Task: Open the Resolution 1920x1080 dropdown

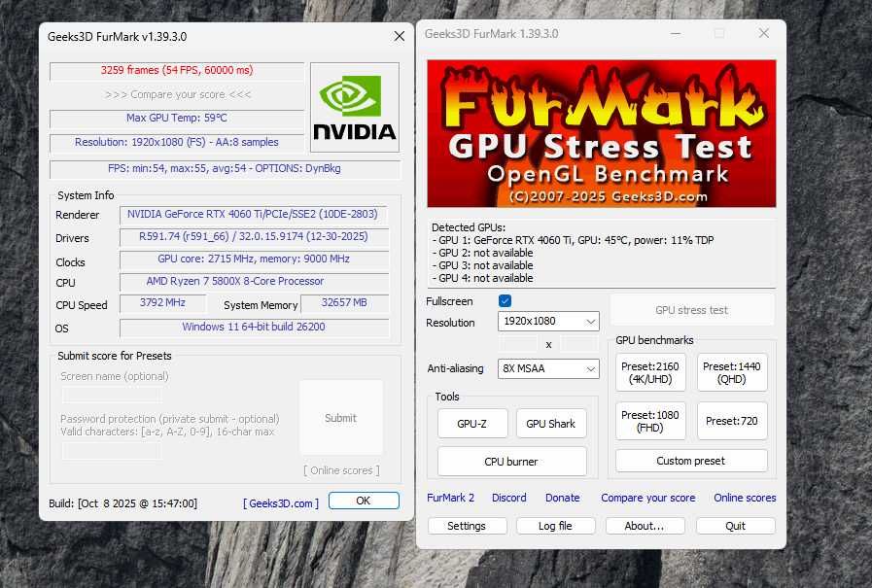Action: (x=548, y=322)
